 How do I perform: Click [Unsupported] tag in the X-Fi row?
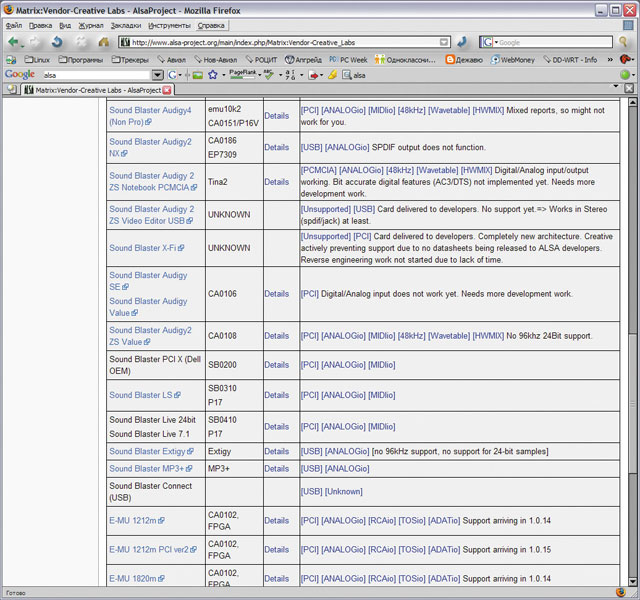point(325,236)
